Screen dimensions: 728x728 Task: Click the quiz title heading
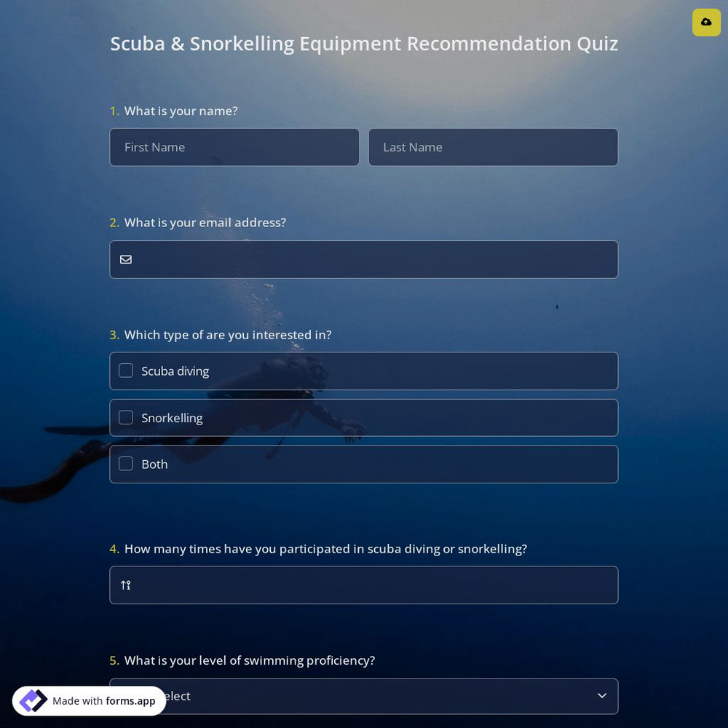point(364,43)
